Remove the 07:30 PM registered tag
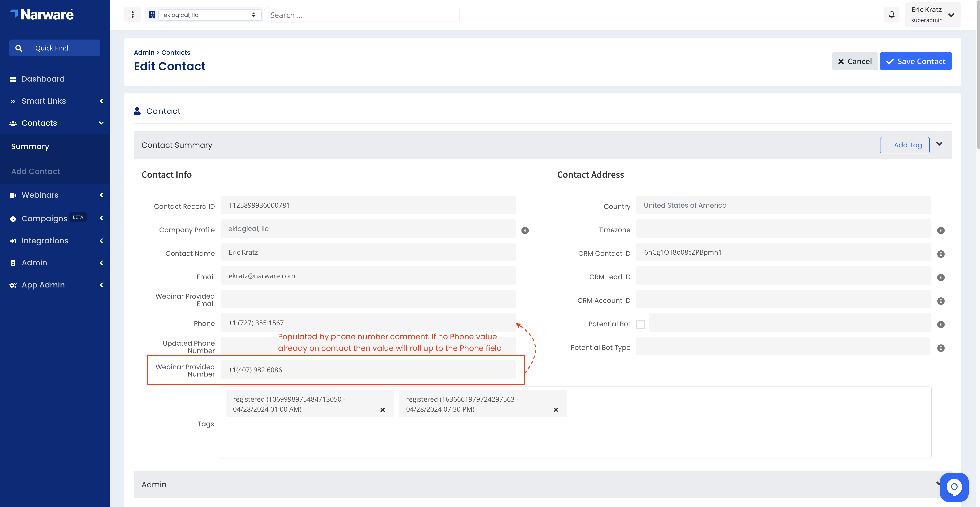Screen dimensions: 980x507 [x=556, y=410]
